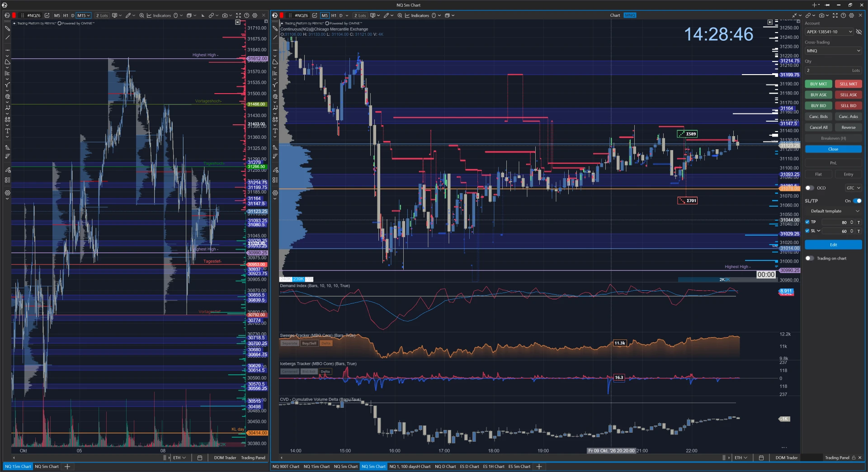Viewport: 868px width, 472px height.
Task: Select H1 timeframe in right chart toolbar
Action: 334,15
